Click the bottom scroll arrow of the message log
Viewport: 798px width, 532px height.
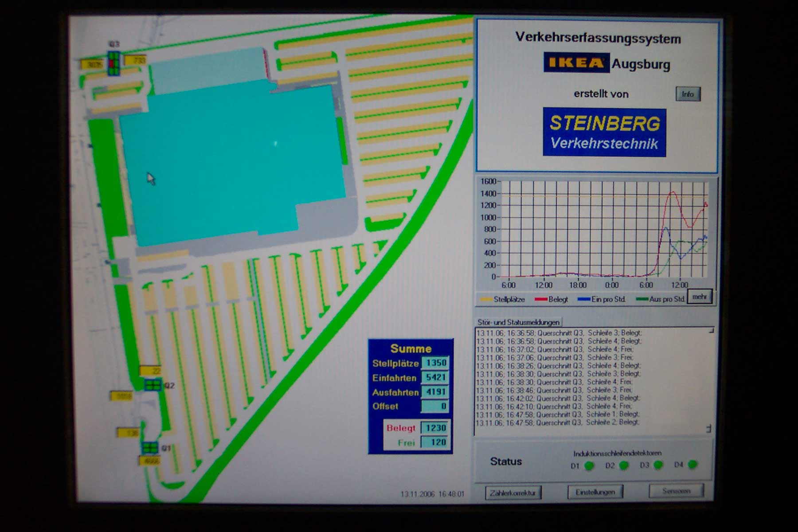[708, 429]
